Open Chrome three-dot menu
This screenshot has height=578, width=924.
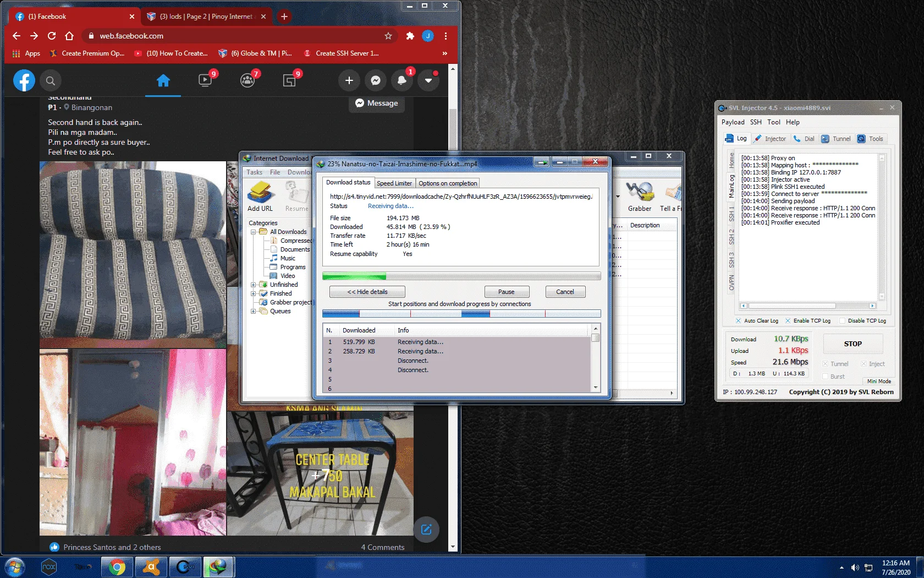coord(446,36)
